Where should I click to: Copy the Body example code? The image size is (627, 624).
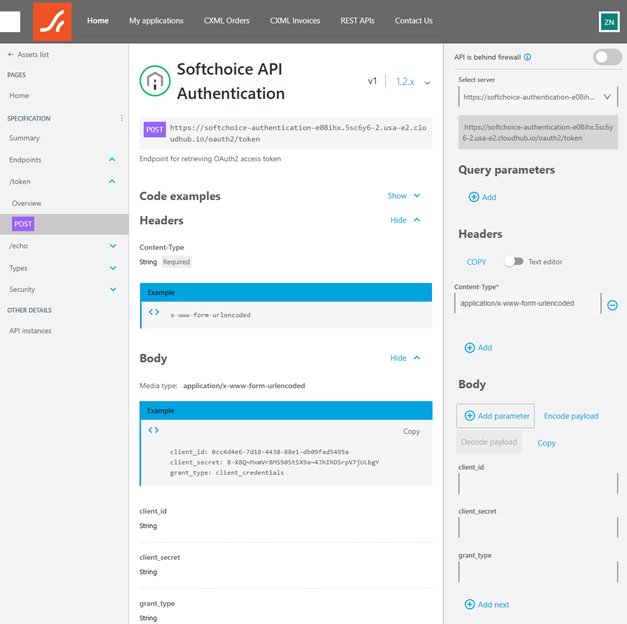tap(411, 431)
